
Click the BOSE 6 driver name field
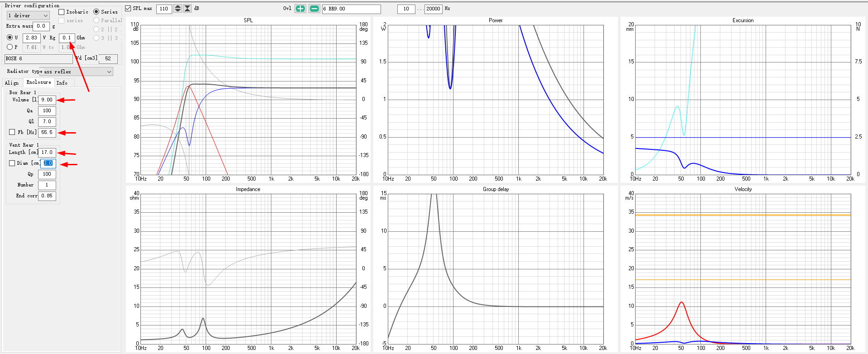coord(39,59)
